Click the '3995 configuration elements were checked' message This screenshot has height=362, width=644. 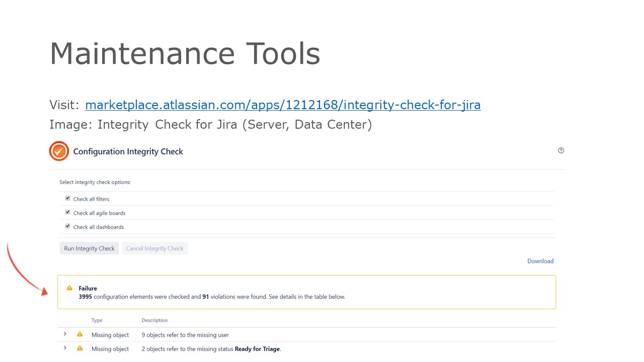pos(212,297)
